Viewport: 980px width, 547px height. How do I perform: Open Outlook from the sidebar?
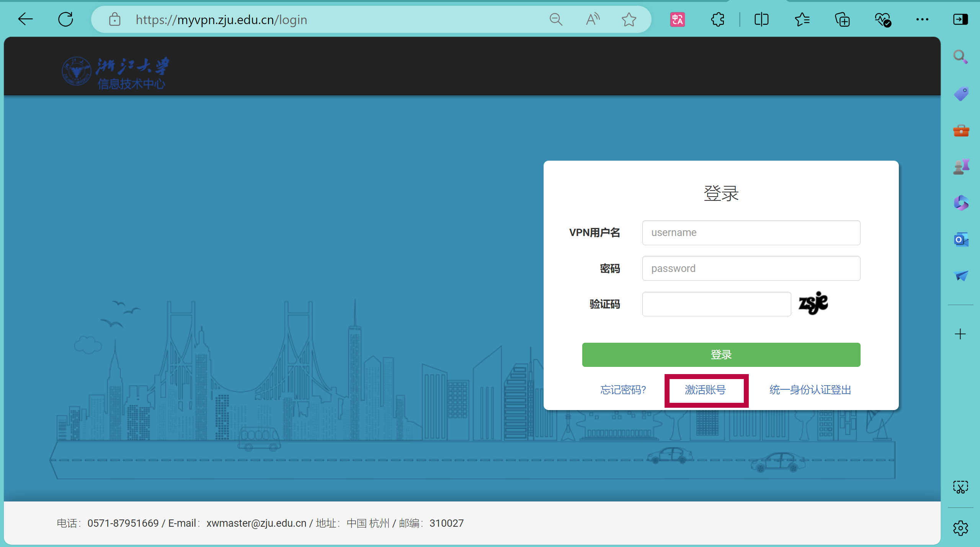(961, 240)
